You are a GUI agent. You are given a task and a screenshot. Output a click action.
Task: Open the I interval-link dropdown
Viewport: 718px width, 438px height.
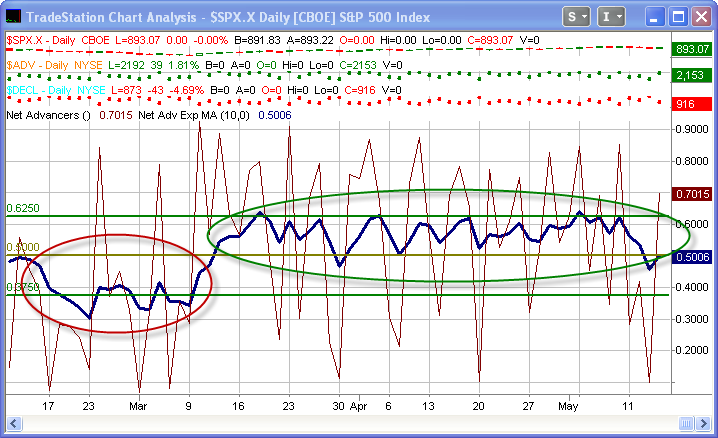[x=611, y=17]
